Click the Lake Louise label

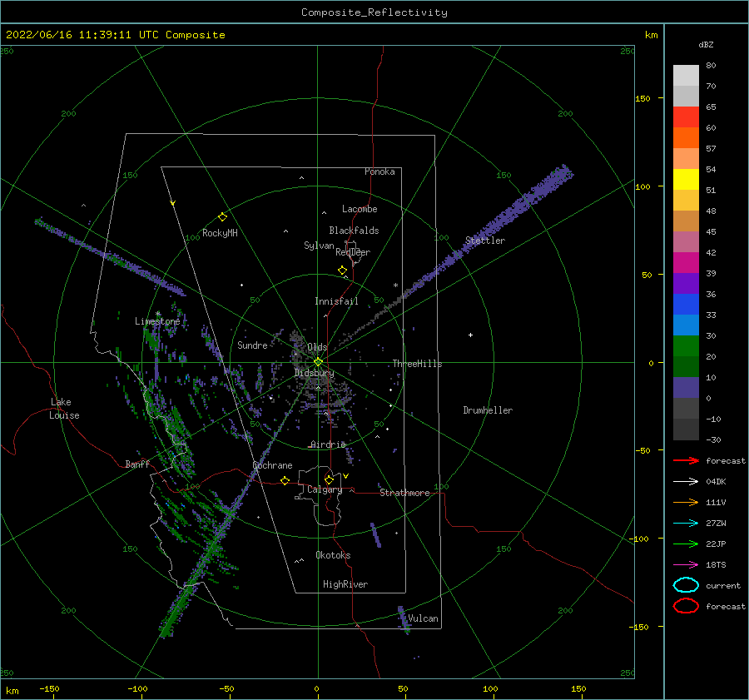(64, 409)
